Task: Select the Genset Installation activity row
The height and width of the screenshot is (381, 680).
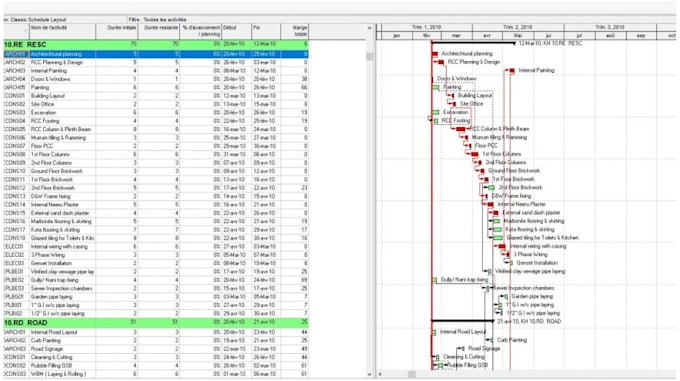Action: 156,263
